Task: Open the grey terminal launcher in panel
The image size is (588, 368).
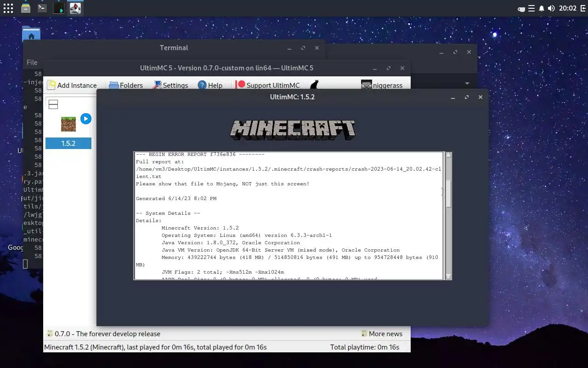Action: [42, 8]
